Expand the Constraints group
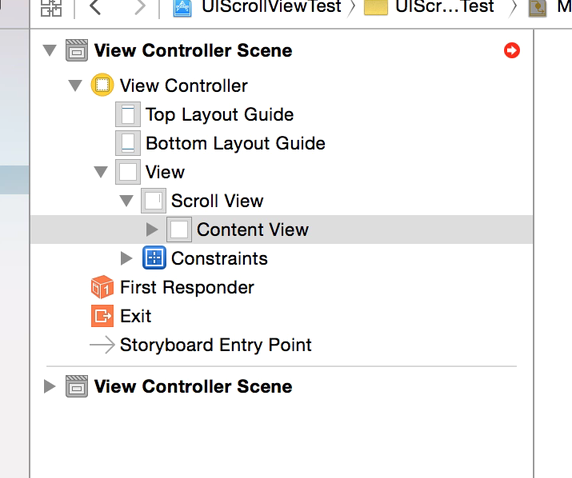 click(x=126, y=258)
